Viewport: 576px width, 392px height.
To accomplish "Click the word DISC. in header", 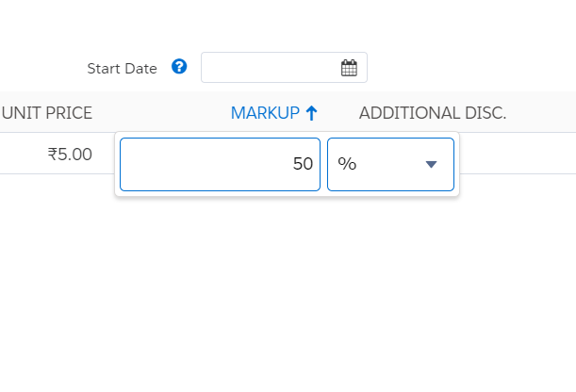I will coord(486,113).
